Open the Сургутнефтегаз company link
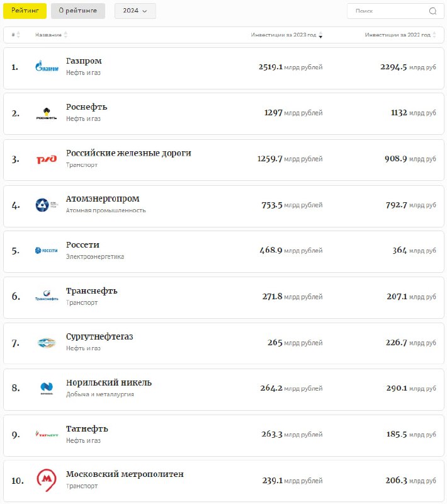The image size is (447, 504). 99,336
